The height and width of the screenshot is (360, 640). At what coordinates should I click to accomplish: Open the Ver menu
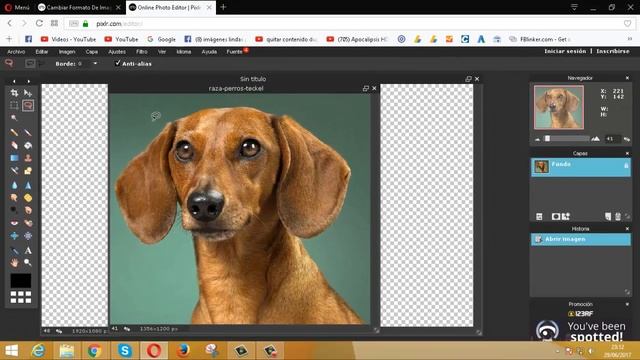point(162,52)
